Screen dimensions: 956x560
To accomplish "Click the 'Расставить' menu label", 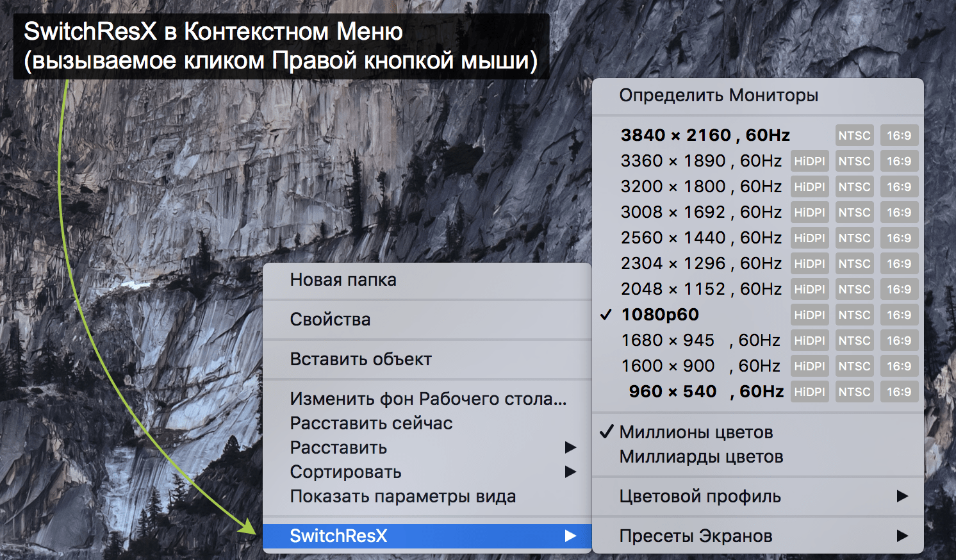I will point(338,448).
